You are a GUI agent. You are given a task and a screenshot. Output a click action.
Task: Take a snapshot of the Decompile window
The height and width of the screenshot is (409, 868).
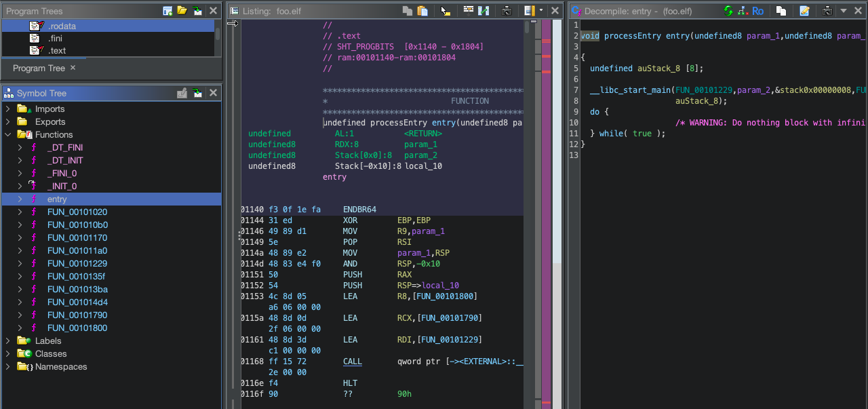827,11
